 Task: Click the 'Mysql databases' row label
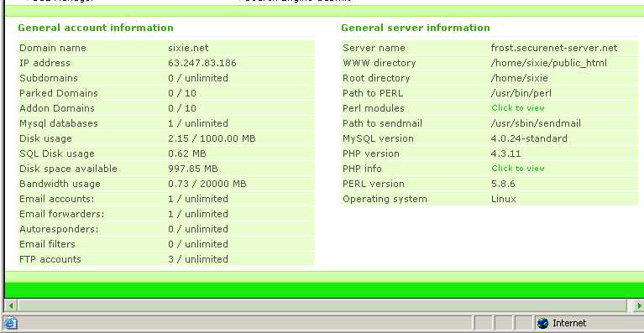pos(59,123)
